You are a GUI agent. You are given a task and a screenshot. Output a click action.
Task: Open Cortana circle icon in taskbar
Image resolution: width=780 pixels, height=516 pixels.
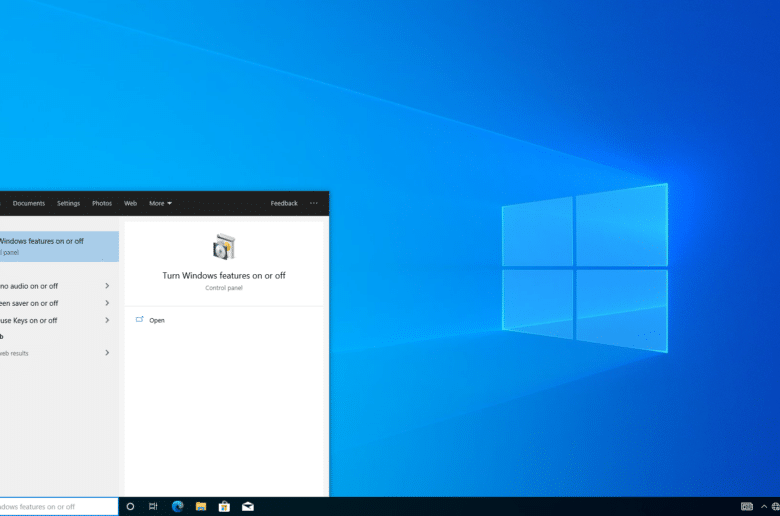click(130, 507)
